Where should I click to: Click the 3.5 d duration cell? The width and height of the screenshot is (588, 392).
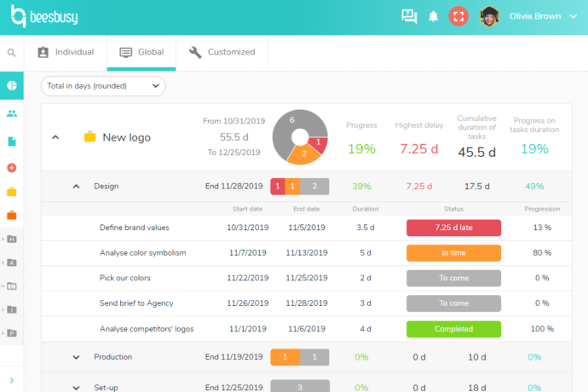366,228
